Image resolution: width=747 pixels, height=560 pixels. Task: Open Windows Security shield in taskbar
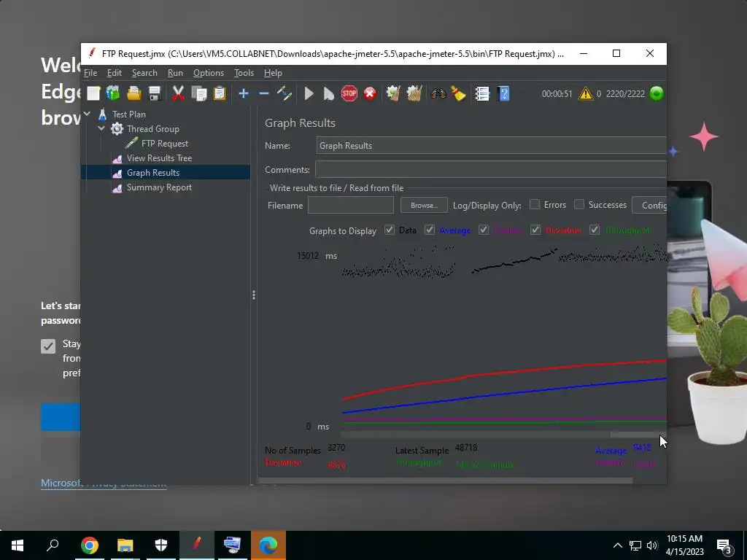coord(161,545)
